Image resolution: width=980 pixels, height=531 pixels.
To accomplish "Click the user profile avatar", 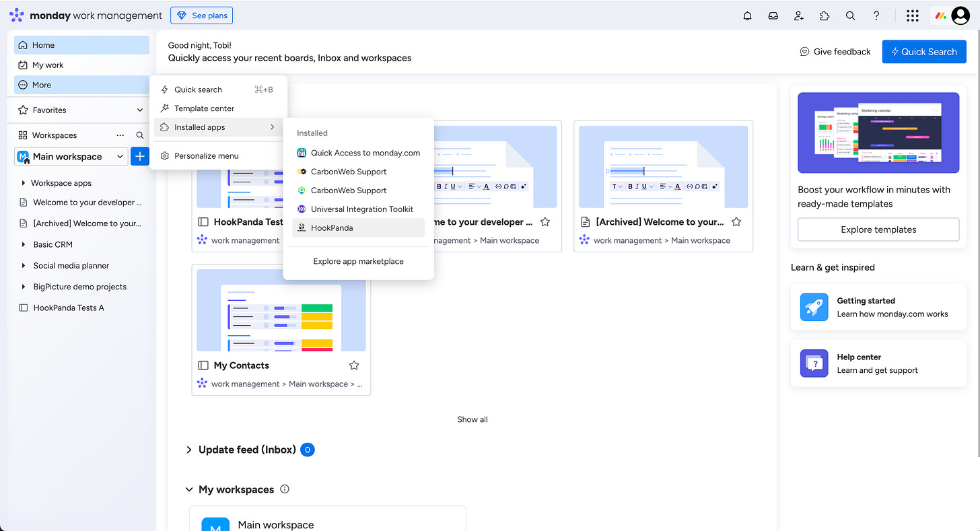I will [x=960, y=15].
